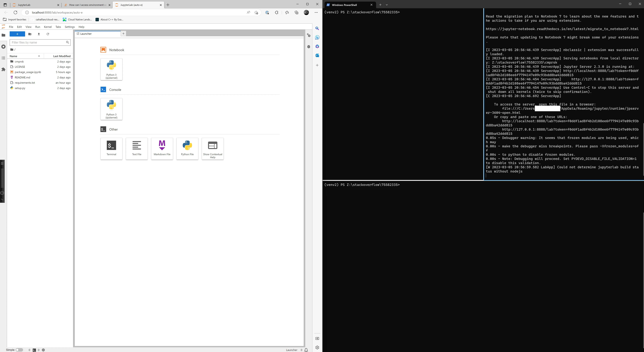Click the Upload Files icon

coord(39,34)
